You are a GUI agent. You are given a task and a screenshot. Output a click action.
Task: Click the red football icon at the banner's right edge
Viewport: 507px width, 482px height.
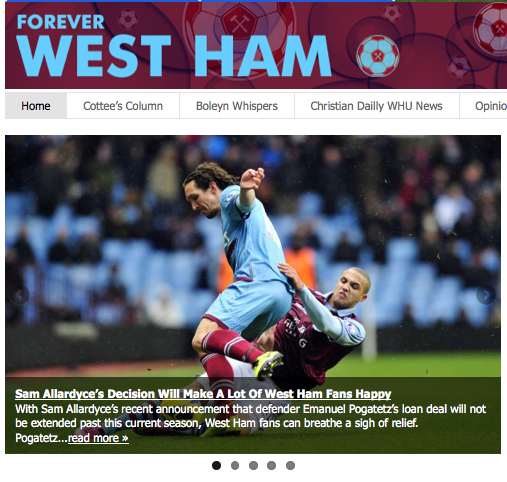491,28
